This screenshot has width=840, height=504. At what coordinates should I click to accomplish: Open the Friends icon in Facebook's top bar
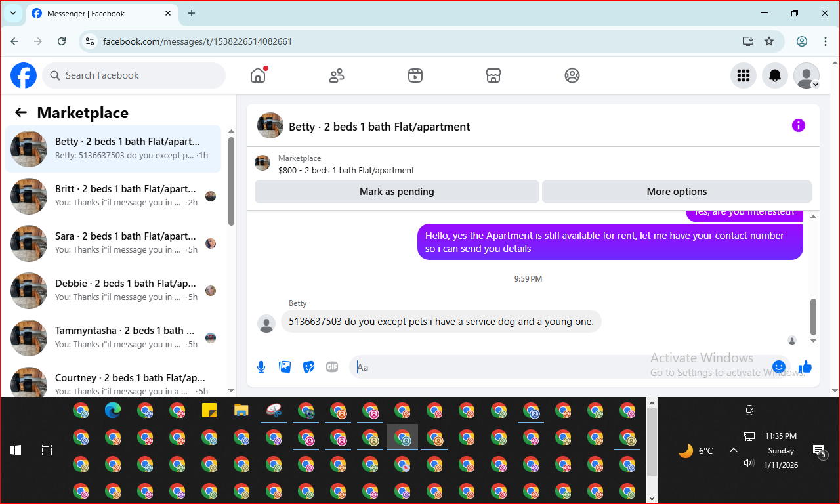pos(337,75)
